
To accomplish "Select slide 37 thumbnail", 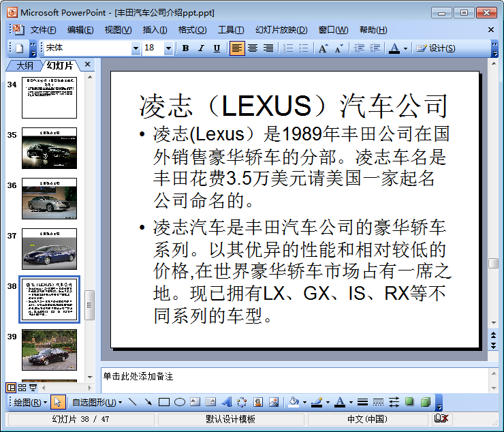I will [x=49, y=249].
